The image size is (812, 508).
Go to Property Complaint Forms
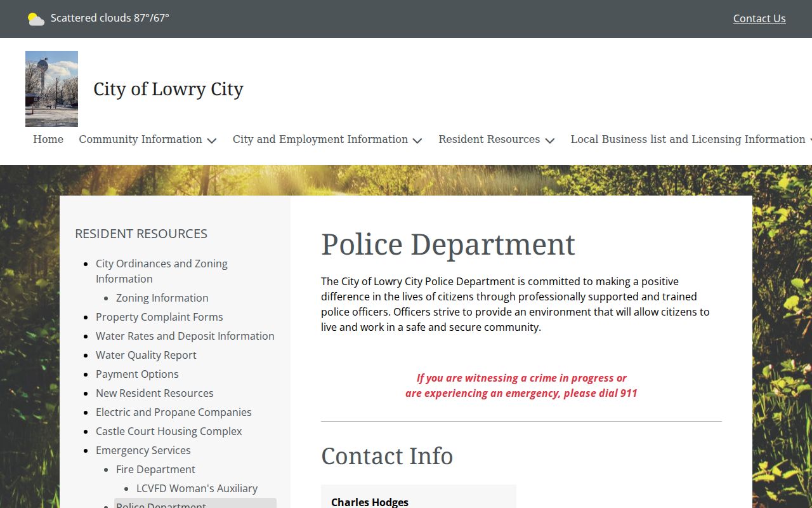159,317
